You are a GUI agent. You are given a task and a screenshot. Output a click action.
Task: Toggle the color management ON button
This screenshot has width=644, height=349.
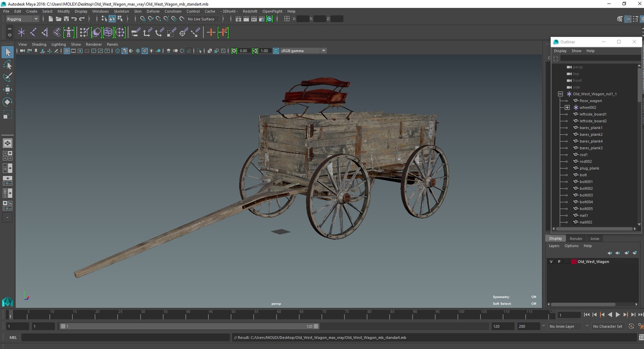(x=276, y=51)
